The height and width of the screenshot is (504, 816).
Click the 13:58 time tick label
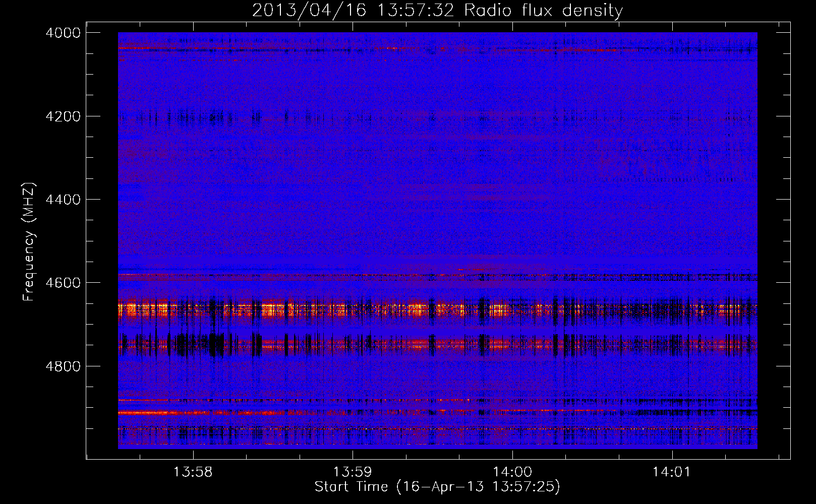pos(193,472)
